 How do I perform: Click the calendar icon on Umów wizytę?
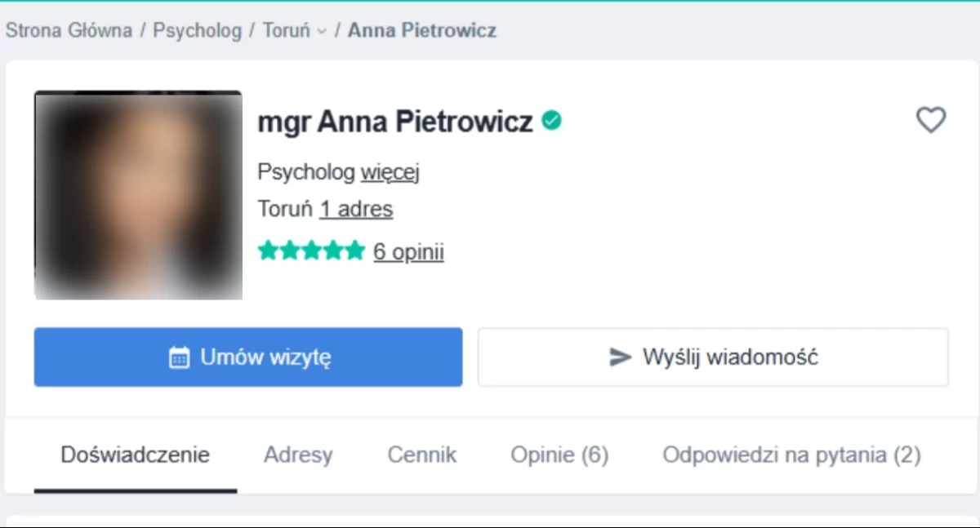tap(179, 357)
